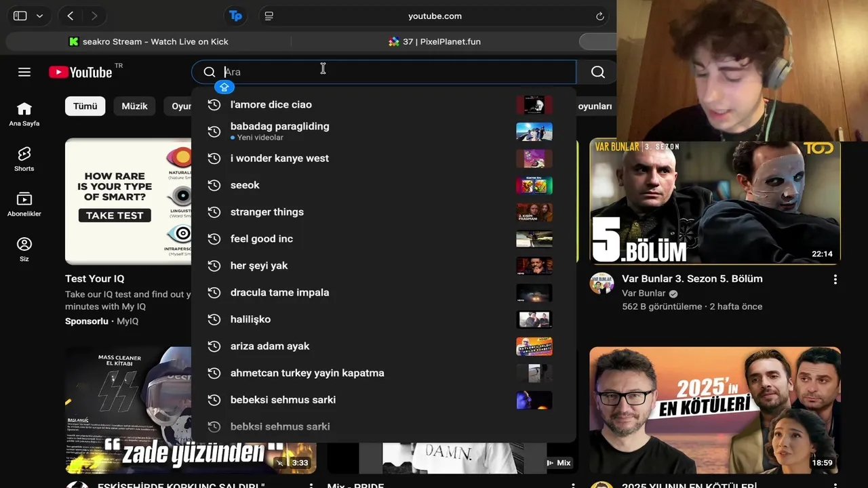Click the thumbnail for ariza adam ayak suggestion
This screenshot has height=488, width=868.
coord(534,346)
